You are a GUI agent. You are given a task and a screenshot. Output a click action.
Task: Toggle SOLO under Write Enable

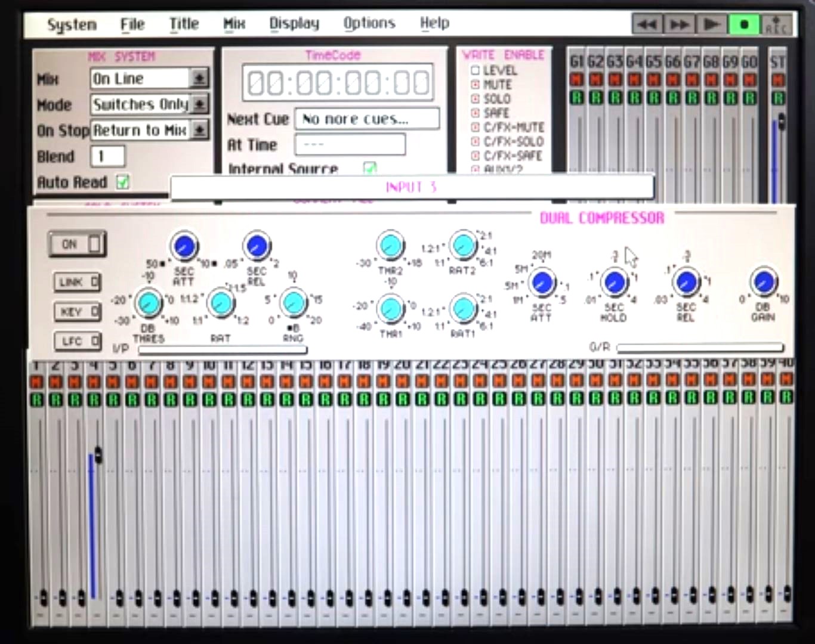[x=476, y=99]
